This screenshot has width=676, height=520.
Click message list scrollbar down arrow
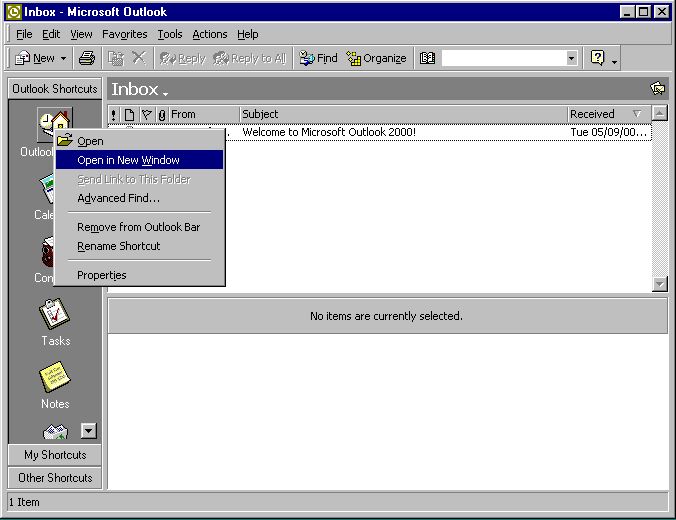(660, 284)
